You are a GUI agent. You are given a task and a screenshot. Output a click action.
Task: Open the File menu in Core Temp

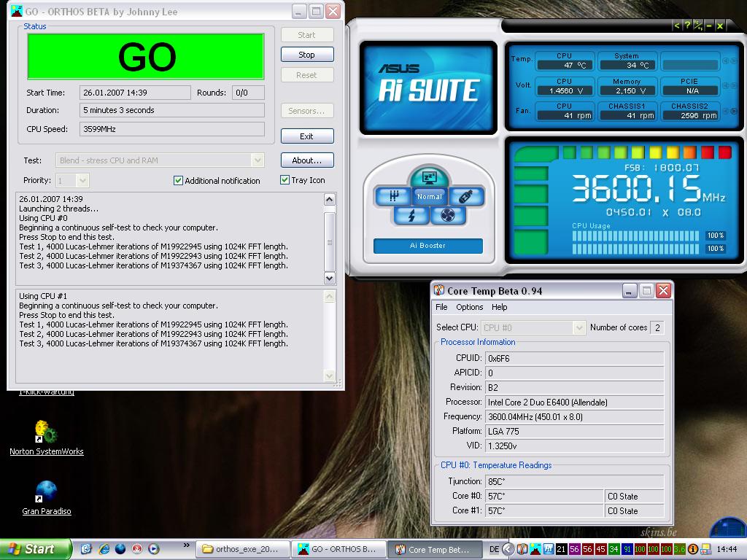[441, 307]
